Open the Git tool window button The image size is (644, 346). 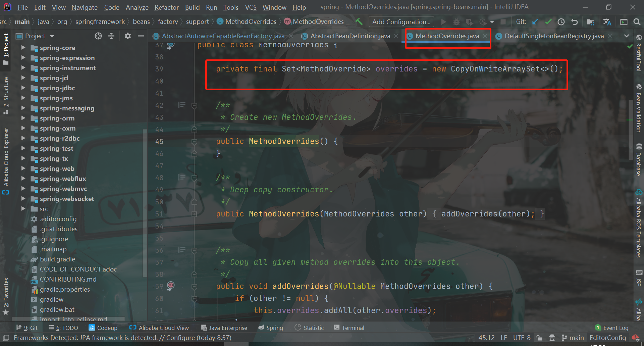[27, 328]
